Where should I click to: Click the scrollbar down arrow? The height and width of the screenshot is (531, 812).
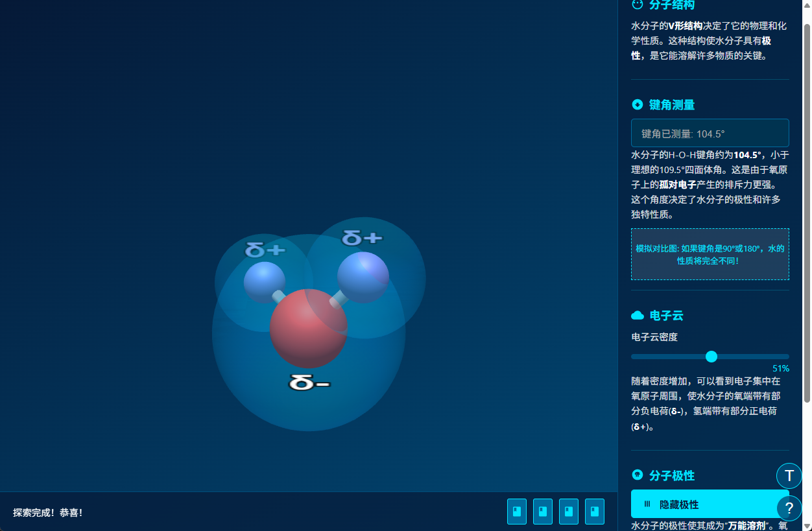(808, 526)
